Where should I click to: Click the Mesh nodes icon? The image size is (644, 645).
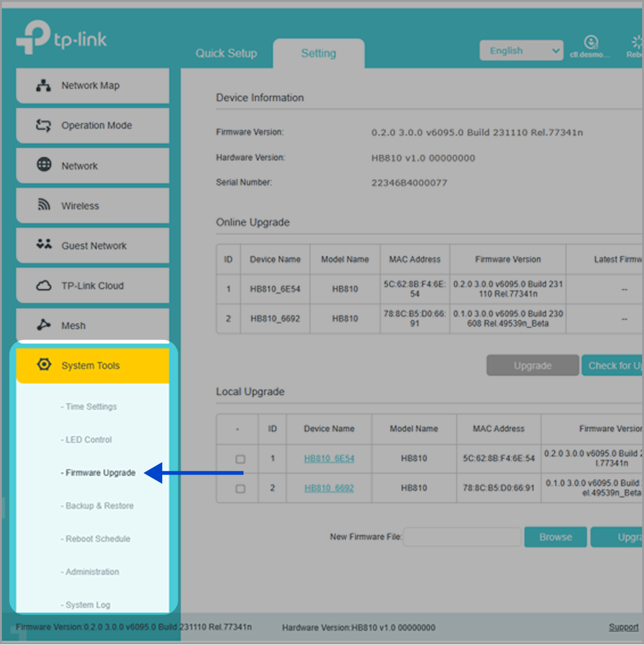click(44, 324)
